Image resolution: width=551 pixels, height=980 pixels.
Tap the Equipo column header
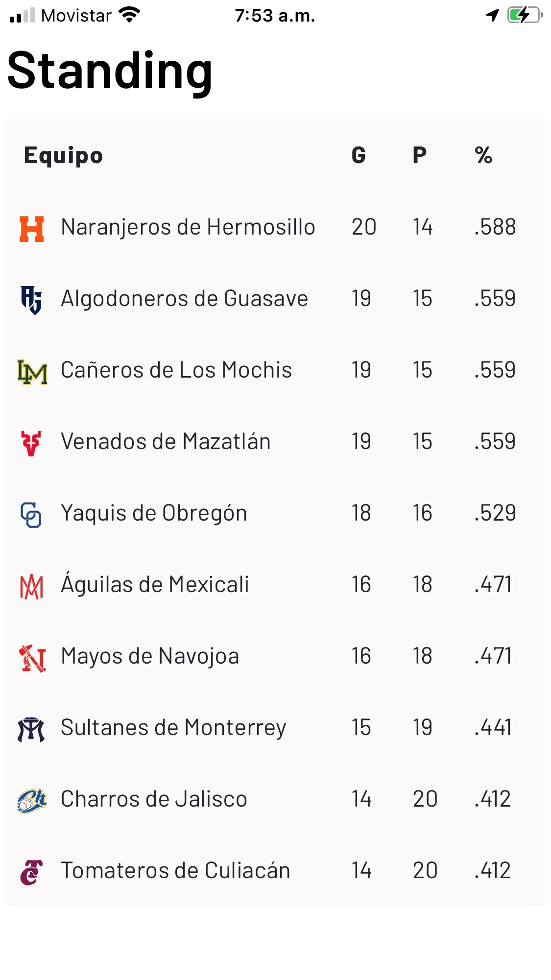pyautogui.click(x=64, y=156)
